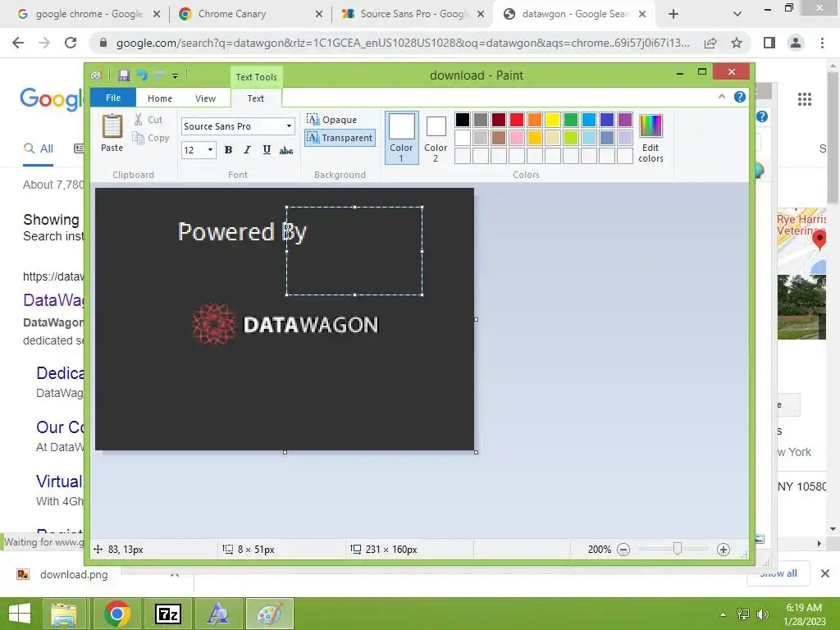Open Paint Help question mark icon
Screen dimensions: 840x630
click(x=740, y=97)
